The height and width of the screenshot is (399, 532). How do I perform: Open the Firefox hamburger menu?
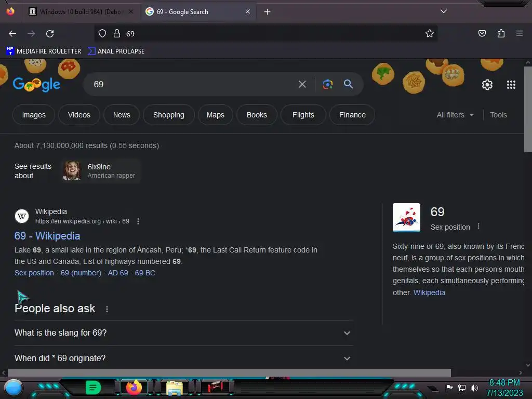(520, 33)
